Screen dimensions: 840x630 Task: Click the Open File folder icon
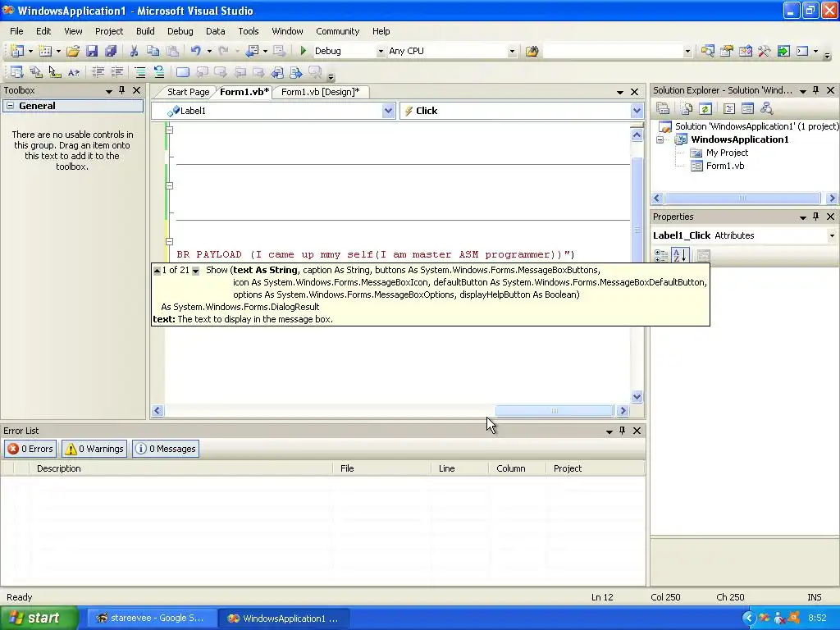coord(73,51)
